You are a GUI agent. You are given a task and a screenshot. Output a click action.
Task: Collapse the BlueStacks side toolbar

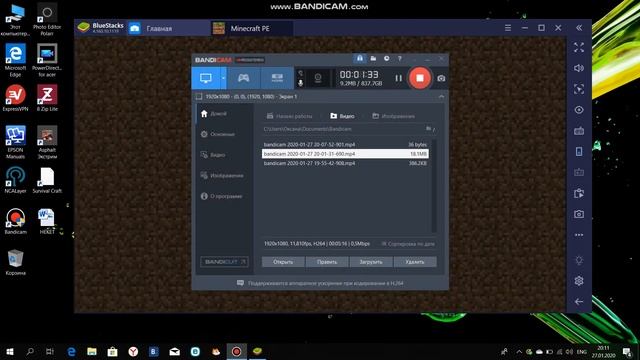[x=579, y=28]
